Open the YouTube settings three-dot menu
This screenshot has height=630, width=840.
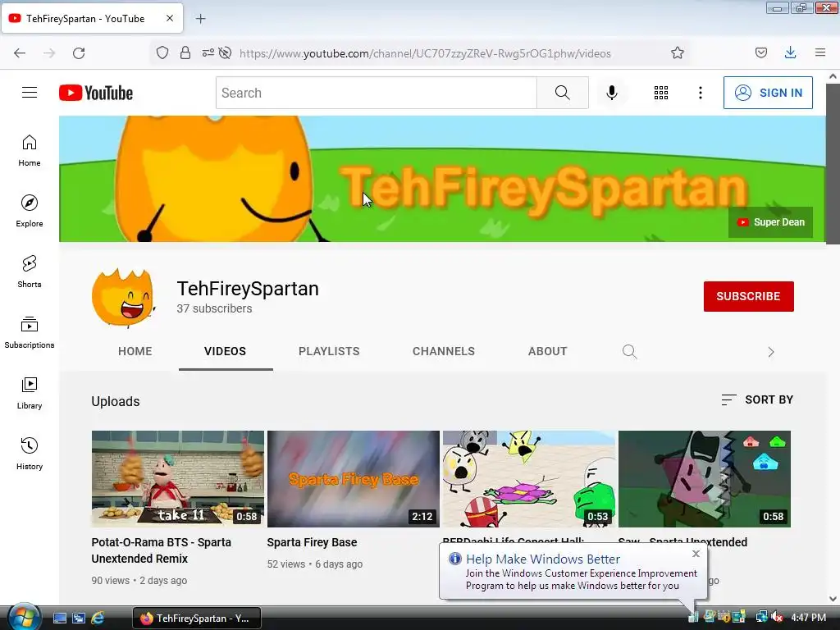pos(701,93)
